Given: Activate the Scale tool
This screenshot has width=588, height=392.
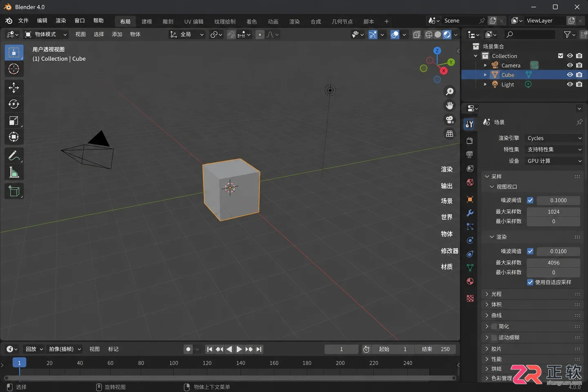Looking at the screenshot, I should point(14,120).
